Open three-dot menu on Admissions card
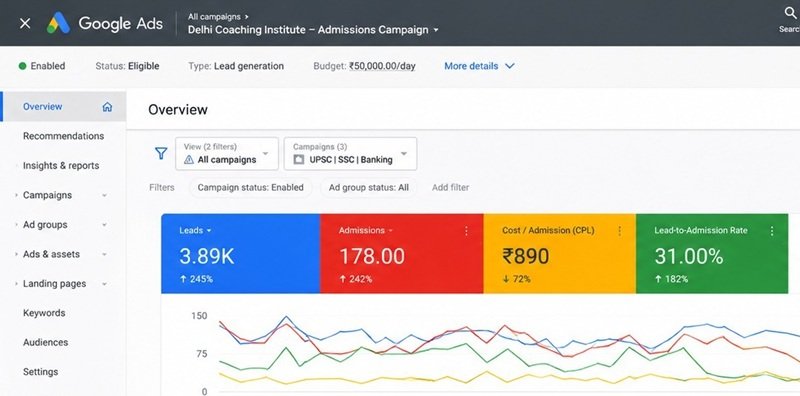 (x=466, y=231)
